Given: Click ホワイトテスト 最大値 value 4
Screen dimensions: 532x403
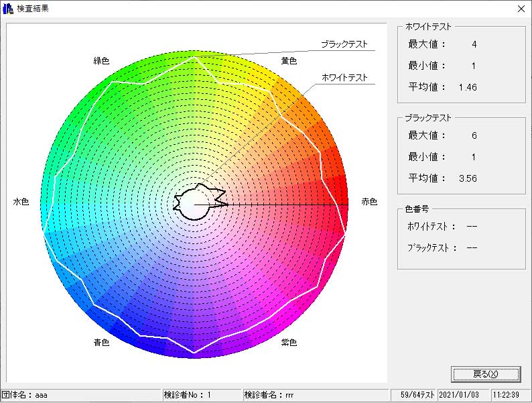Looking at the screenshot, I should (x=474, y=44).
